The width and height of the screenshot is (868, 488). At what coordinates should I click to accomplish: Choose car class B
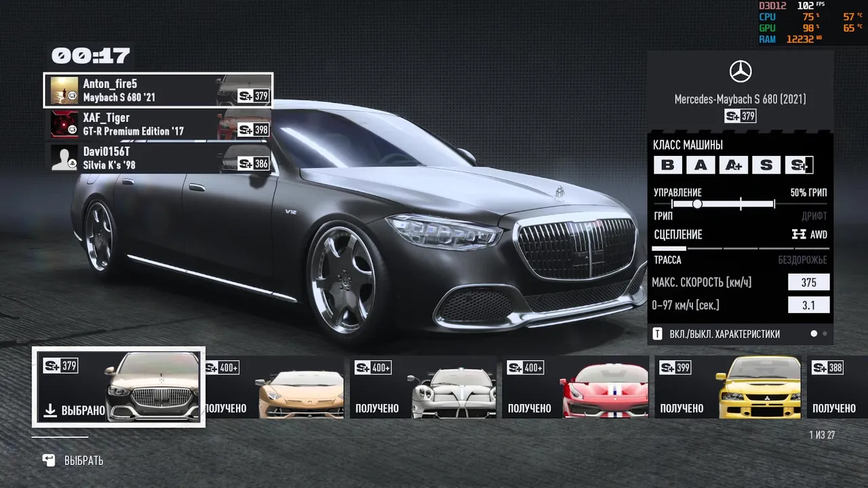(668, 165)
